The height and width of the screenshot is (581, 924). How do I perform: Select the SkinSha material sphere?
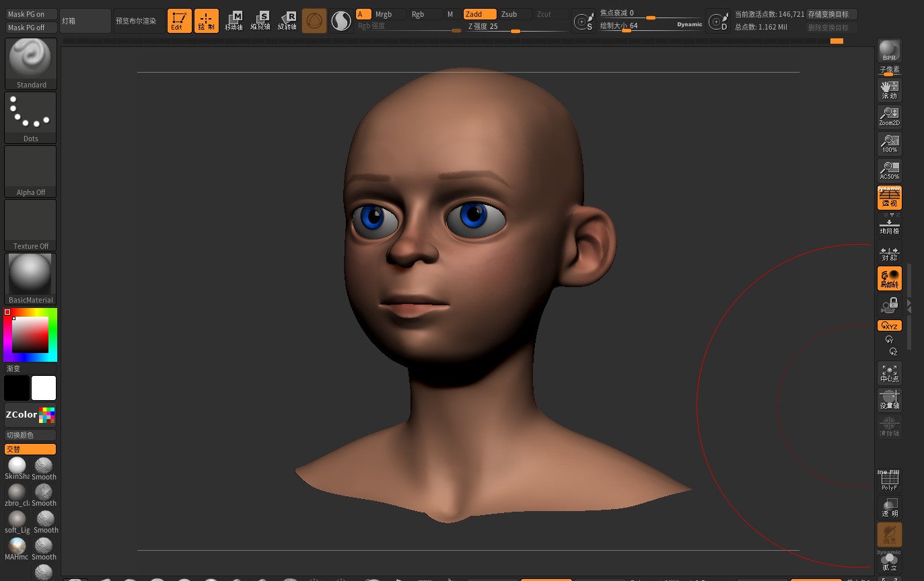point(17,469)
